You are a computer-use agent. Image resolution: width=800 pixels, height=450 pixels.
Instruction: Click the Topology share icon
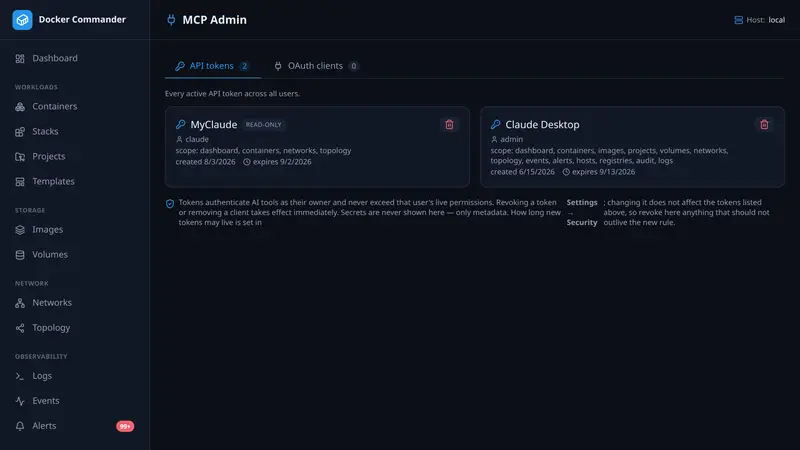point(20,328)
